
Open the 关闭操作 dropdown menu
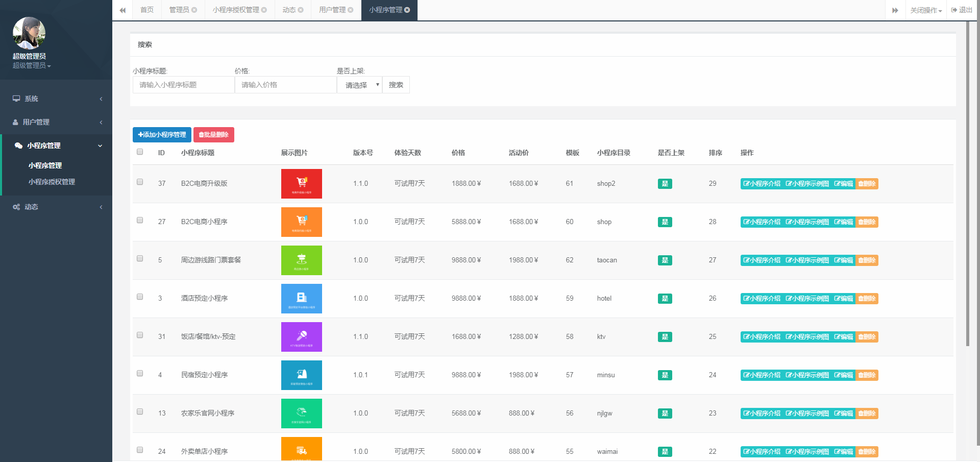coord(925,10)
